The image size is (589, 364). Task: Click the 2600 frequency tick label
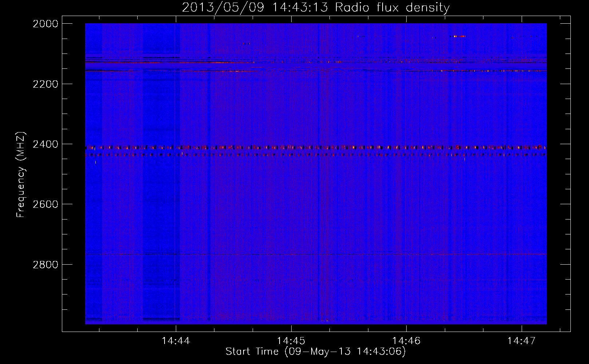click(x=46, y=204)
